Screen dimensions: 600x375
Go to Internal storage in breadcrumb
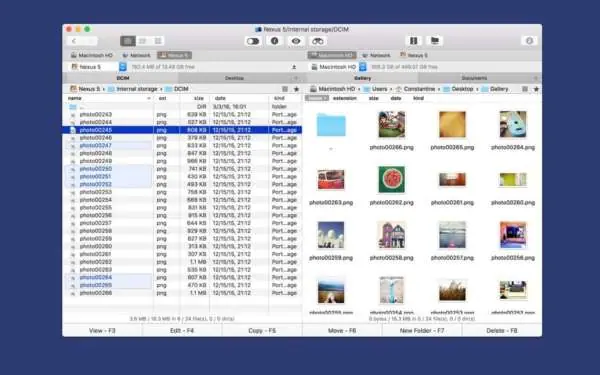click(x=133, y=89)
